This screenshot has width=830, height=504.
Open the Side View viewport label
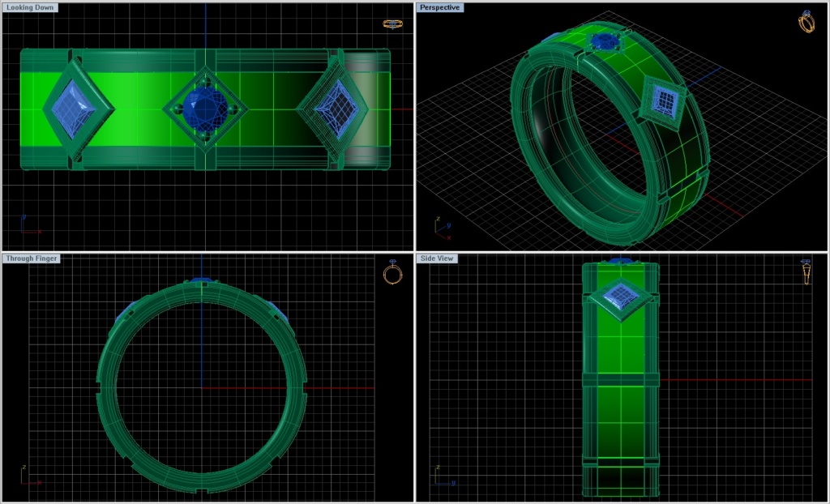[x=437, y=258]
